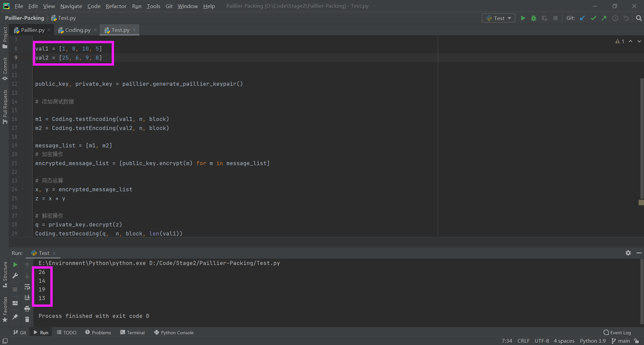This screenshot has width=644, height=345.
Task: Open the Commit tool window
Action: tap(5, 69)
